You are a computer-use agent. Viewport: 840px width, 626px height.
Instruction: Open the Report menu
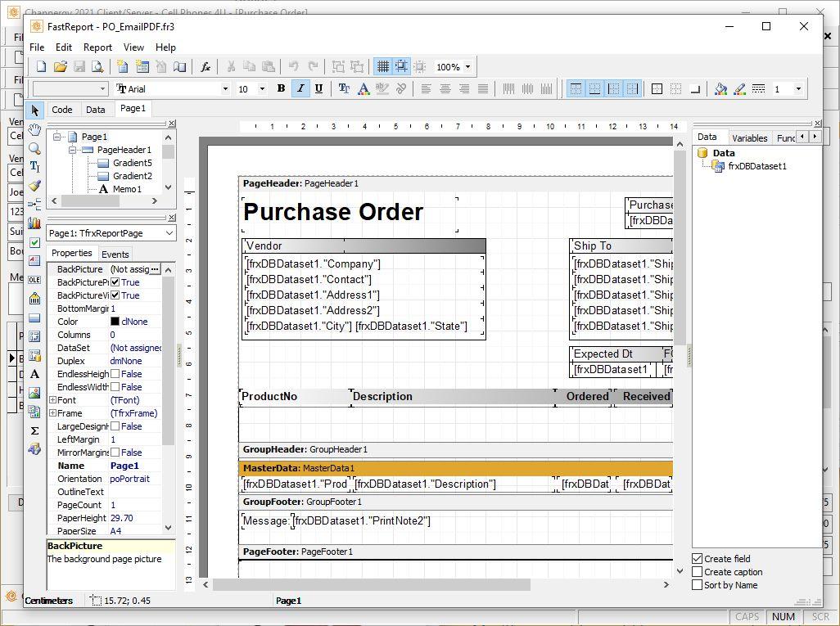[x=97, y=47]
